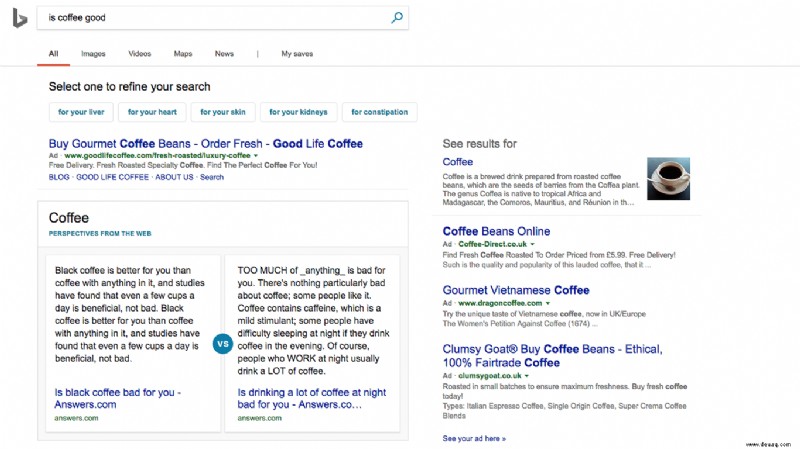Open 'Is black coffee bad for you' link
The image size is (800, 449).
[118, 398]
